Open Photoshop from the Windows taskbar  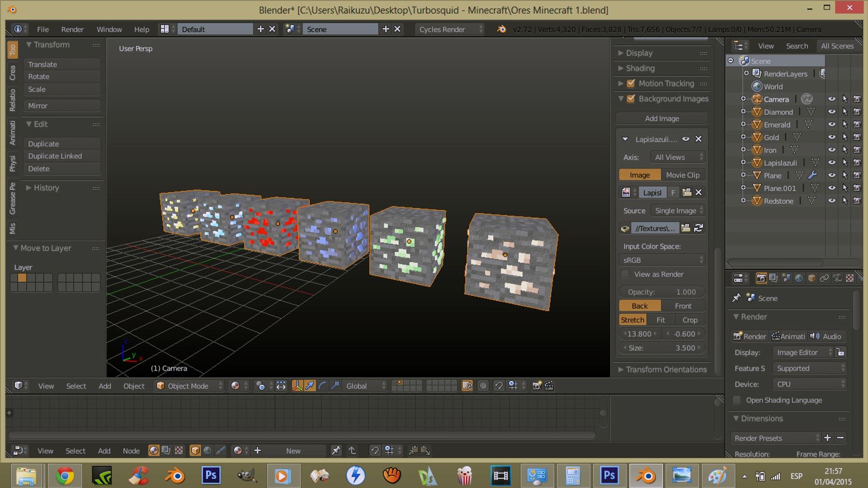(211, 476)
